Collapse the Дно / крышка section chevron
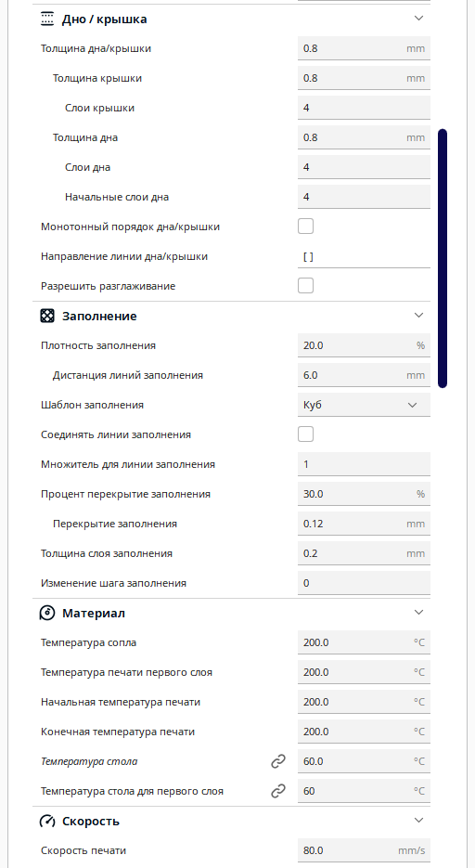This screenshot has height=868, width=475. [418, 19]
